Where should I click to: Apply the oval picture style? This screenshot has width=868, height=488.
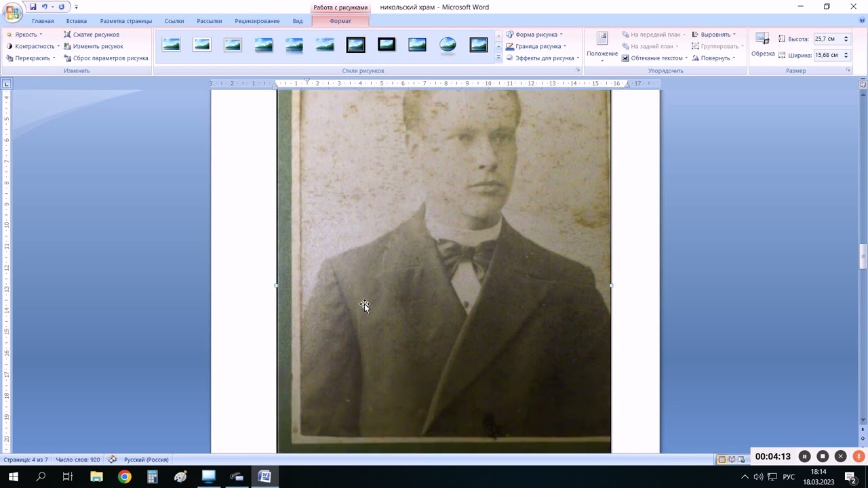[448, 45]
